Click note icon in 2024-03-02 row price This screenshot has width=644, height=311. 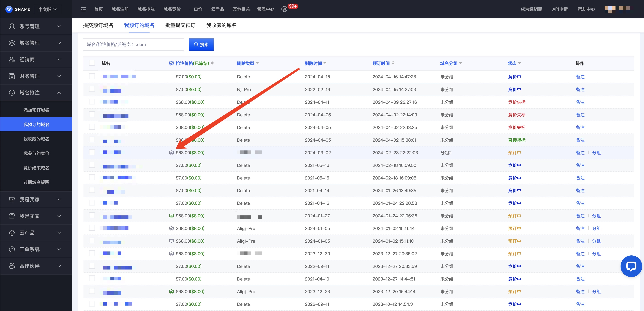click(171, 153)
